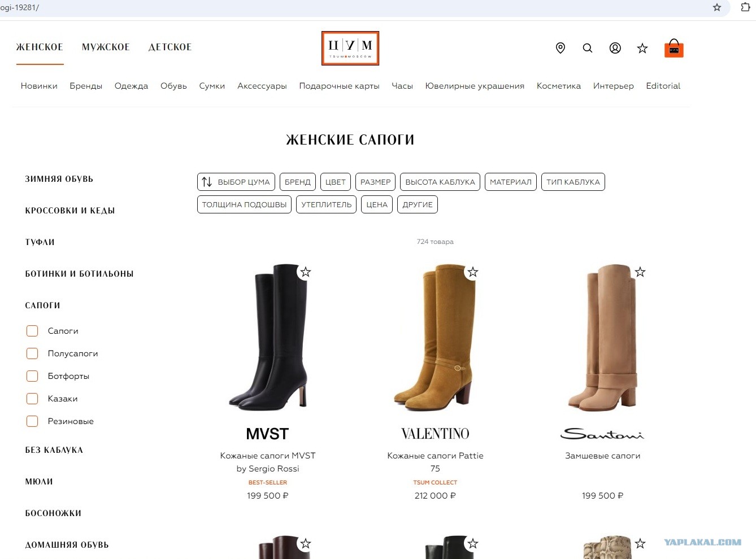
Task: Go to Зимняя обувь category
Action: 59,179
